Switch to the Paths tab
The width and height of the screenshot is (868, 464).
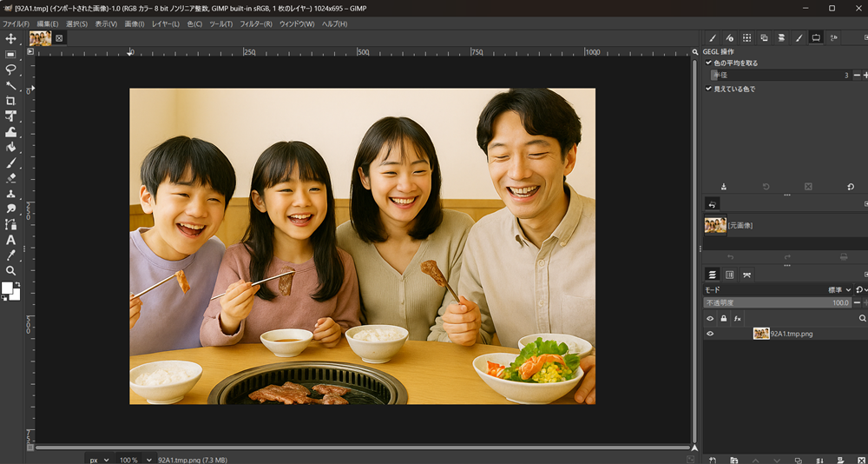point(746,275)
